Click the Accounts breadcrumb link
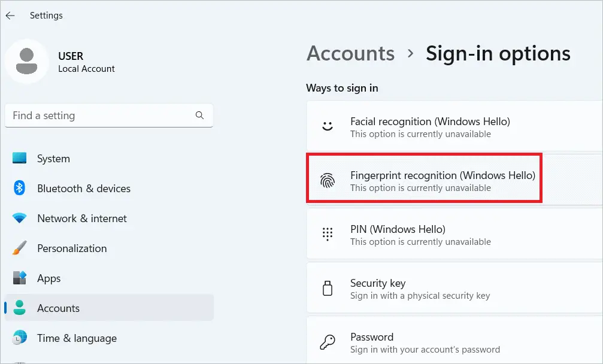603x364 pixels. 350,53
